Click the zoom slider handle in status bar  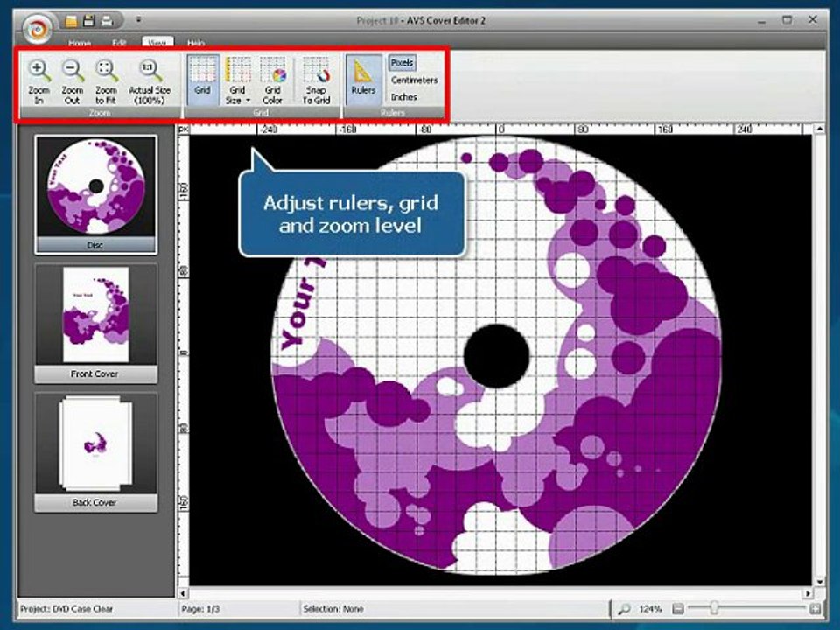click(714, 607)
